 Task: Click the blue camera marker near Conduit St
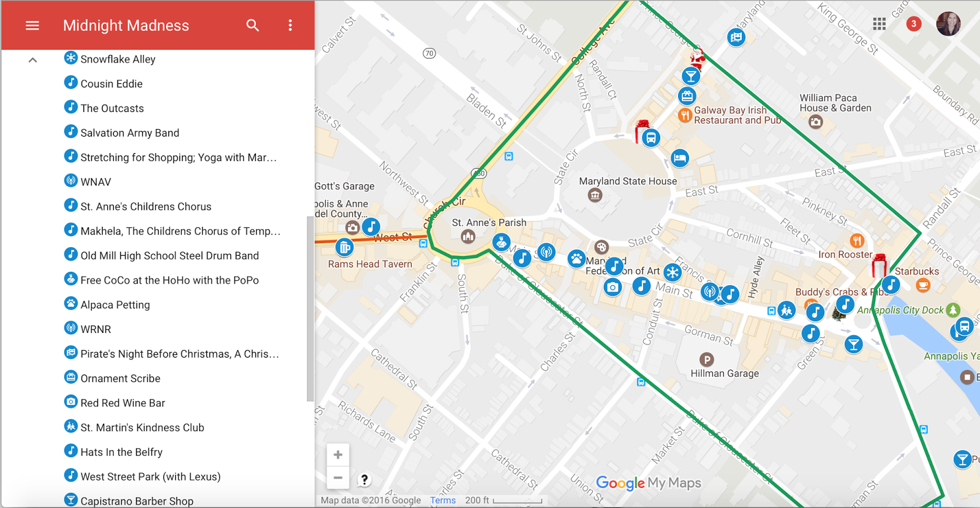pyautogui.click(x=612, y=287)
